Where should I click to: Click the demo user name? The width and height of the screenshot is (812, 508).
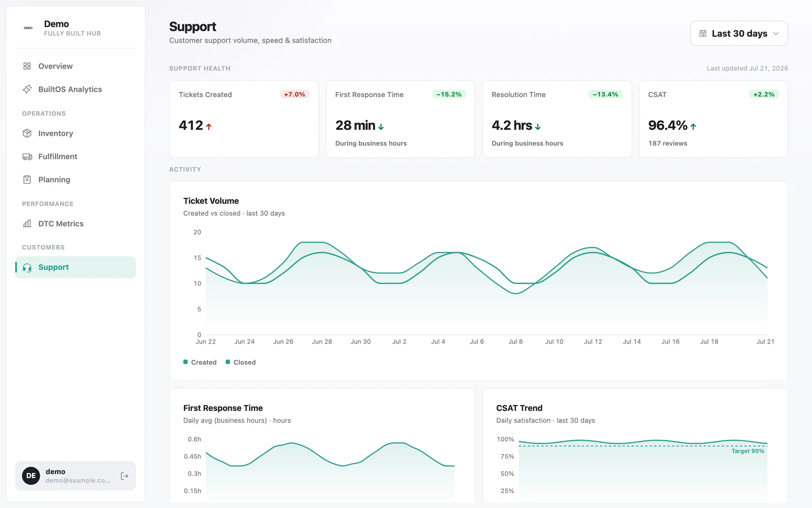[x=56, y=471]
